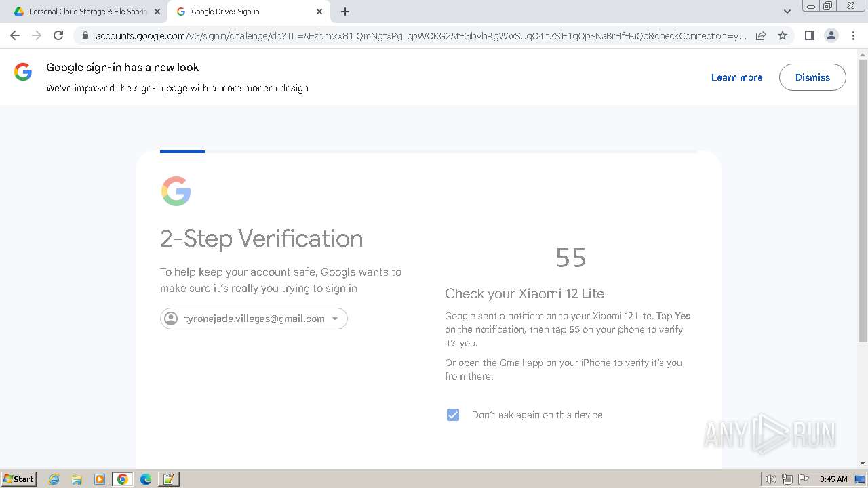
Task: Switch to Chrome in the taskbar
Action: click(122, 479)
